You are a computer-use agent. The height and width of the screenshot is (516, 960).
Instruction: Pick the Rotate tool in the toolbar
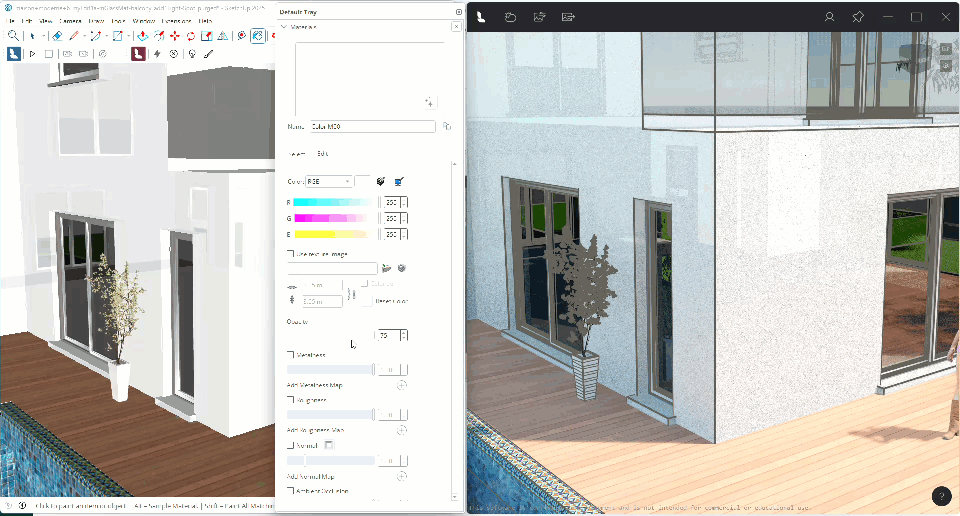pos(190,36)
